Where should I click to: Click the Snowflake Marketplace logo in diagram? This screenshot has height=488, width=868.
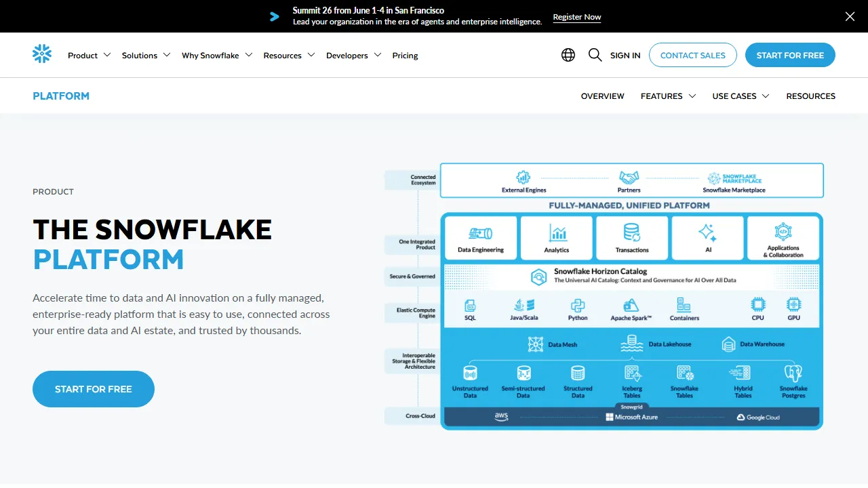(734, 178)
